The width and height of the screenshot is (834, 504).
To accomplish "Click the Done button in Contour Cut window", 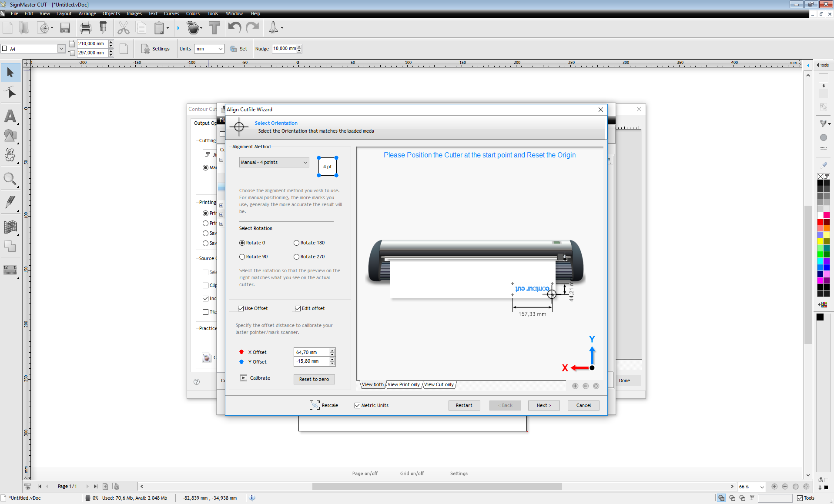I will (624, 381).
